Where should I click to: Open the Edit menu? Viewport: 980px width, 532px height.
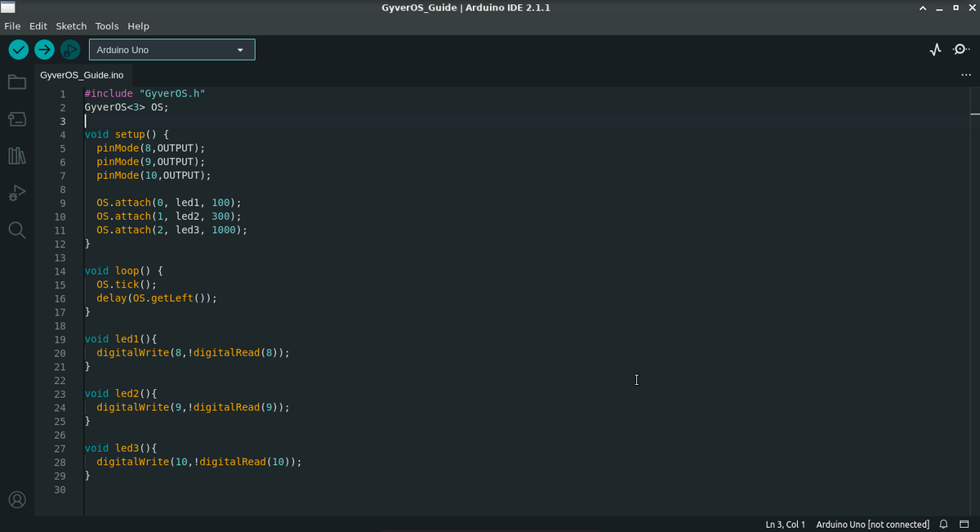[38, 26]
